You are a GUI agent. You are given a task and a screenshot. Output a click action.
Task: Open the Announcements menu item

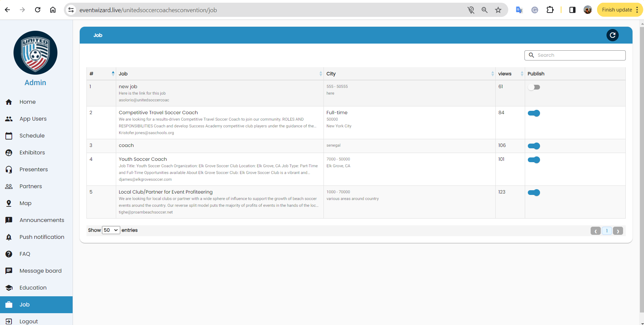coord(42,220)
